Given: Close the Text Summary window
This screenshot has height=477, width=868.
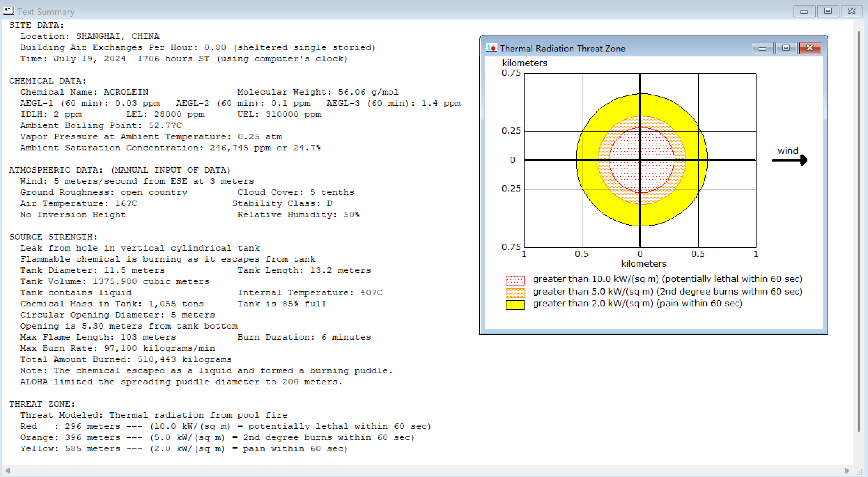Looking at the screenshot, I should tap(852, 11).
